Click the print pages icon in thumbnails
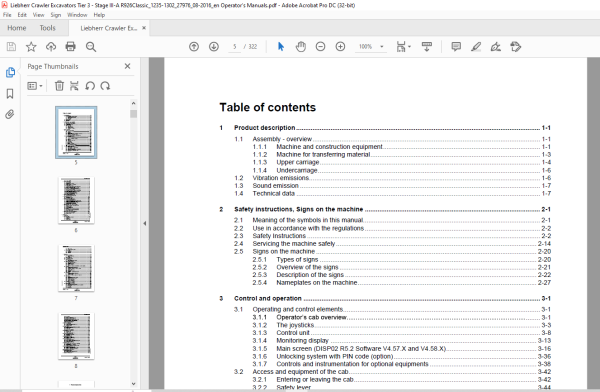Screen dimensions: 600x392 coord(74,86)
